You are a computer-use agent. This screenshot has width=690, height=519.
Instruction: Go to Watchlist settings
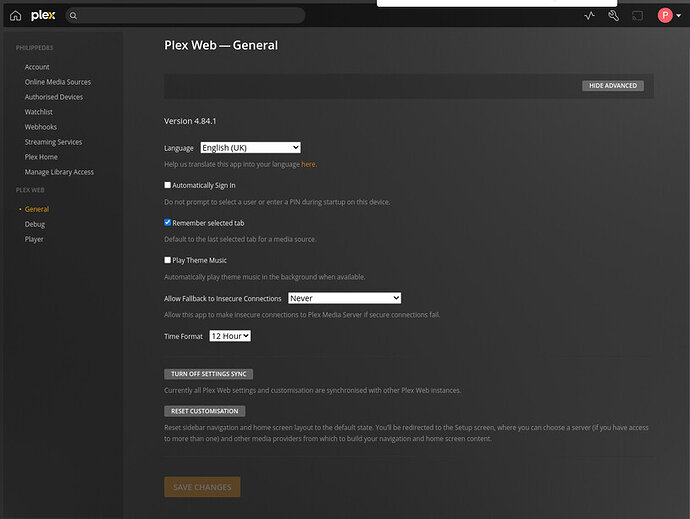point(38,112)
